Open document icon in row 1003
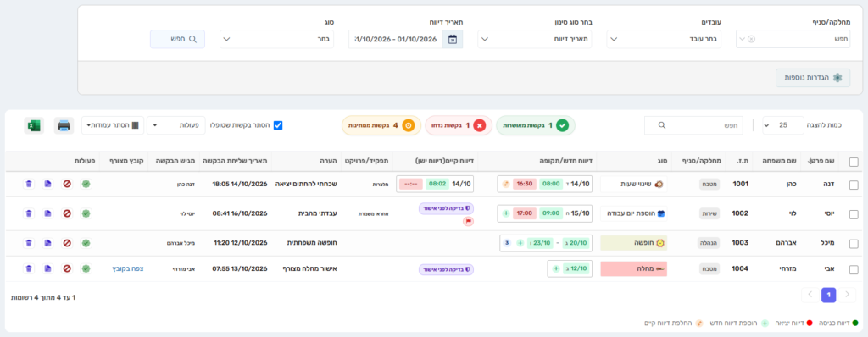The image size is (868, 337). [47, 242]
